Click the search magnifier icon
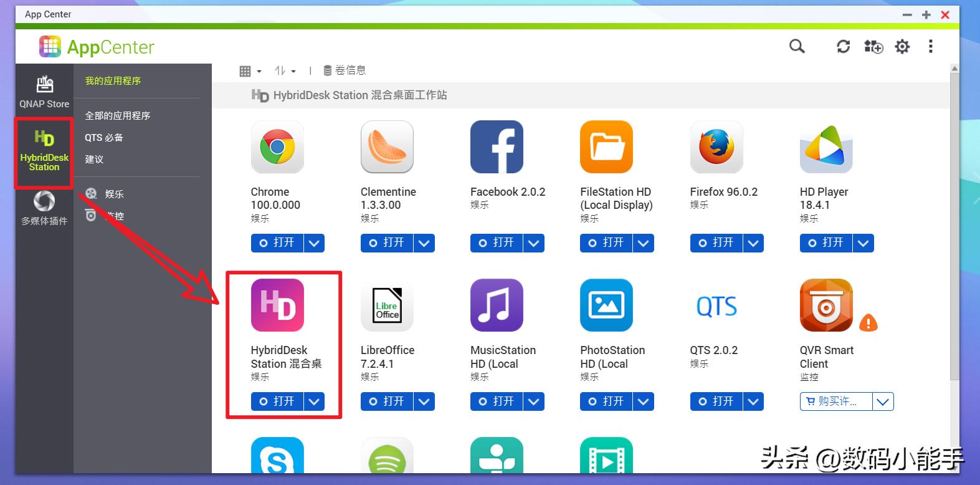 [x=797, y=46]
